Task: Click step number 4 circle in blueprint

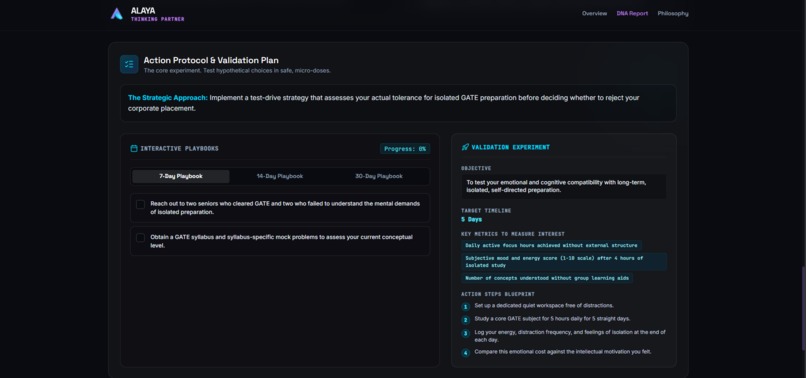Action: click(x=466, y=353)
